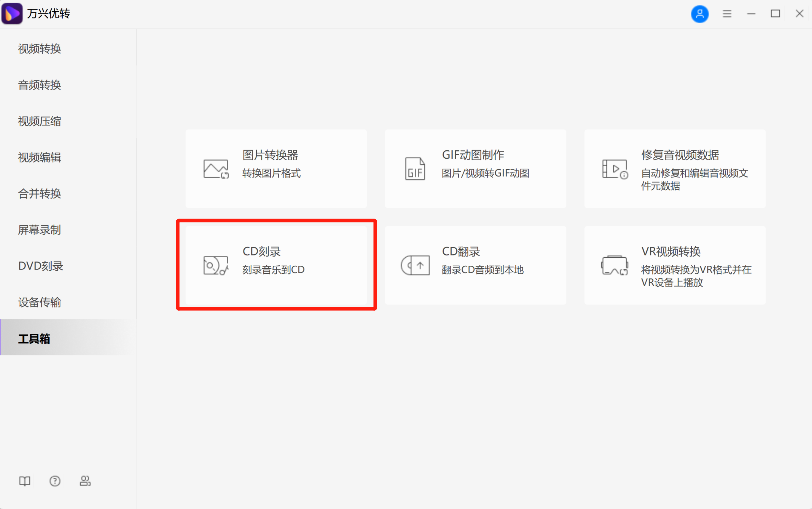Open the CD刻录 (CD burning) tool
Image resolution: width=812 pixels, height=509 pixels.
(276, 265)
